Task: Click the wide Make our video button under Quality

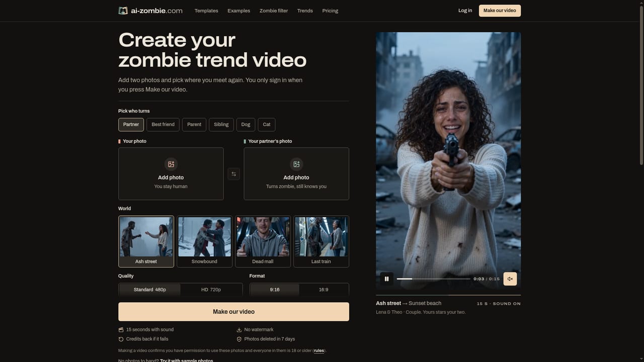Action: pos(233,312)
